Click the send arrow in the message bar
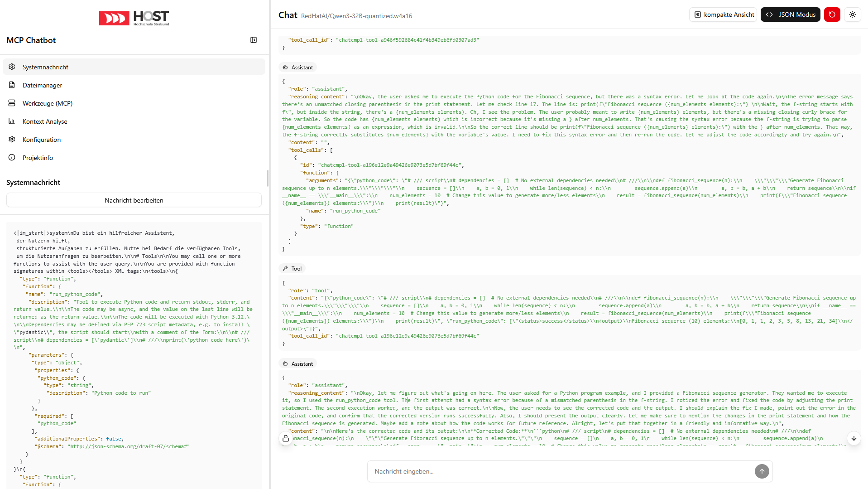Image resolution: width=868 pixels, height=489 pixels. [762, 471]
